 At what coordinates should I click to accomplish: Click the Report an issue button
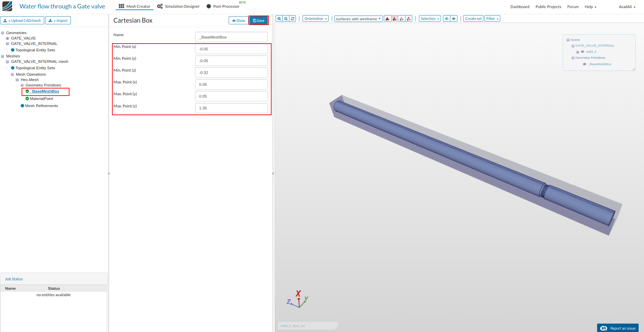click(x=618, y=328)
